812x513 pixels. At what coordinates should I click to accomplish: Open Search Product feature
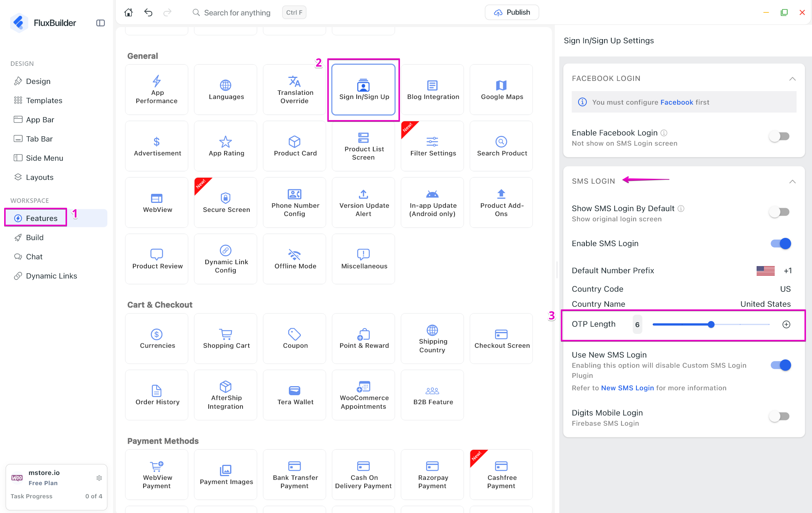(x=501, y=146)
